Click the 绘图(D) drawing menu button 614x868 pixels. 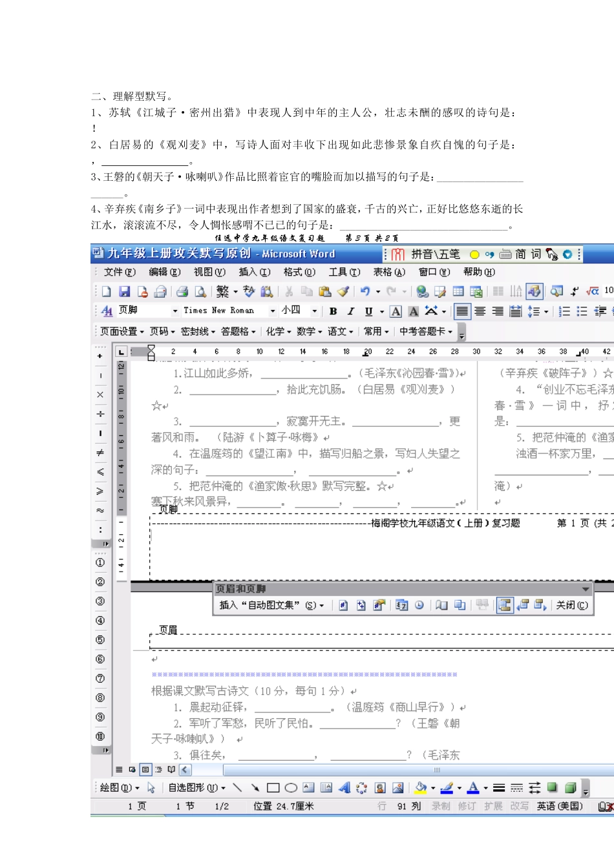pyautogui.click(x=120, y=787)
